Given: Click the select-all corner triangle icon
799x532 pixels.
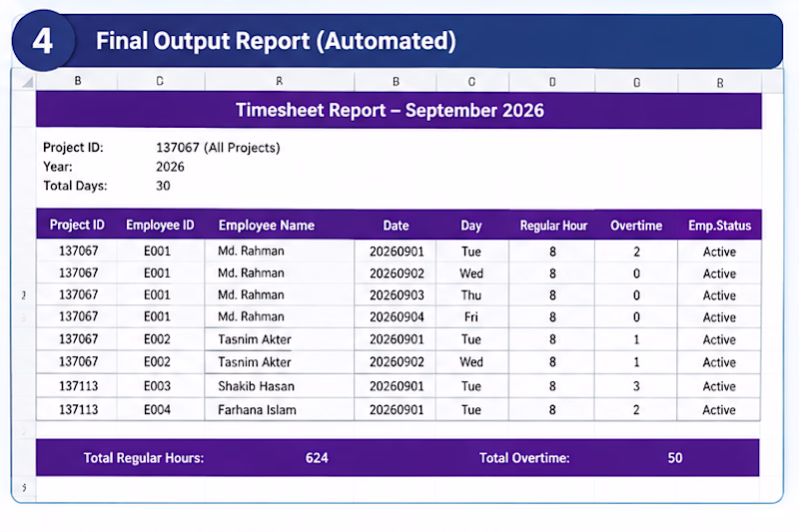Looking at the screenshot, I should pyautogui.click(x=28, y=82).
